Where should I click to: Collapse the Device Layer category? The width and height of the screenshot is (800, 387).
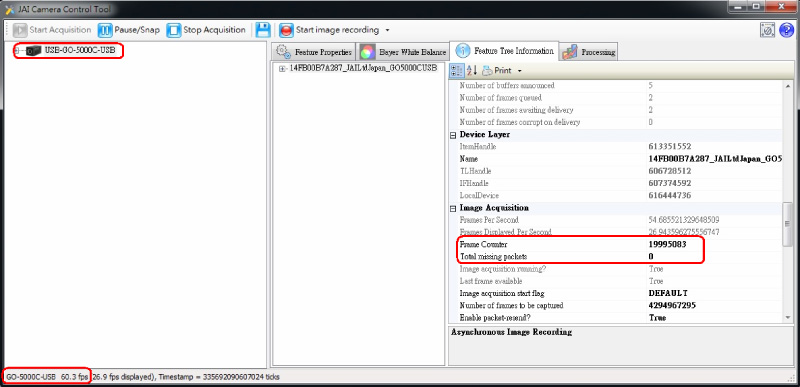tap(453, 135)
